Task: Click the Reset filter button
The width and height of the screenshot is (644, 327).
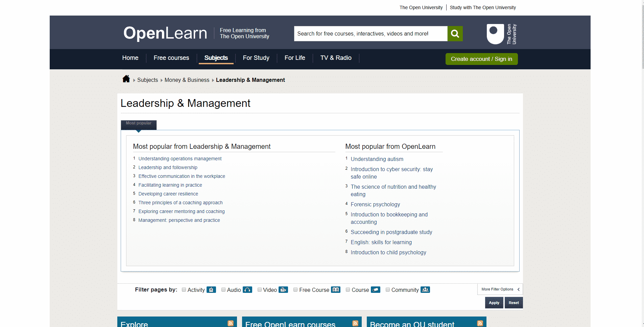Action: click(514, 303)
